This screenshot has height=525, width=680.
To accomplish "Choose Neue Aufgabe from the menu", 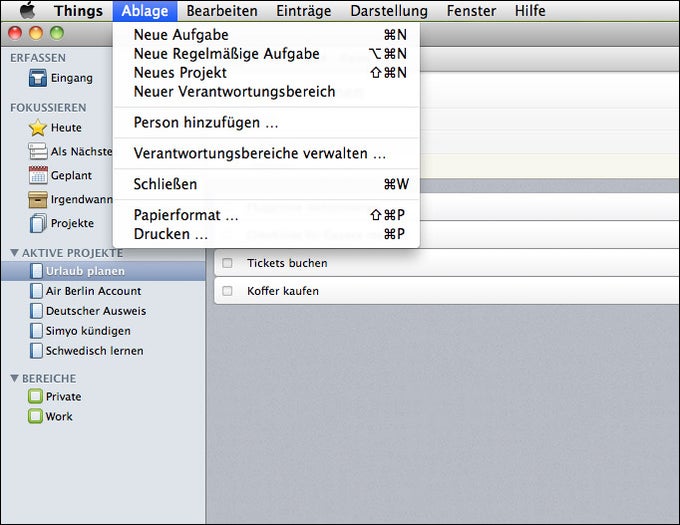I will pyautogui.click(x=266, y=35).
